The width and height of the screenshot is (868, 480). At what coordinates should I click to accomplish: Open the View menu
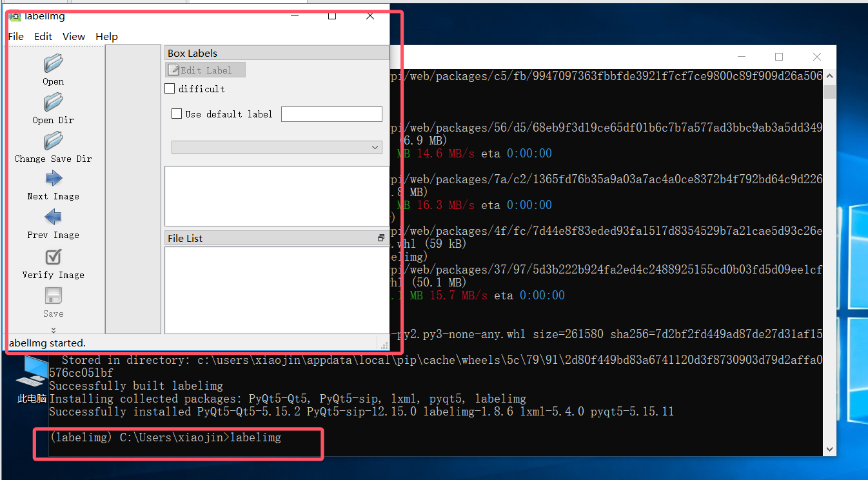pyautogui.click(x=74, y=36)
